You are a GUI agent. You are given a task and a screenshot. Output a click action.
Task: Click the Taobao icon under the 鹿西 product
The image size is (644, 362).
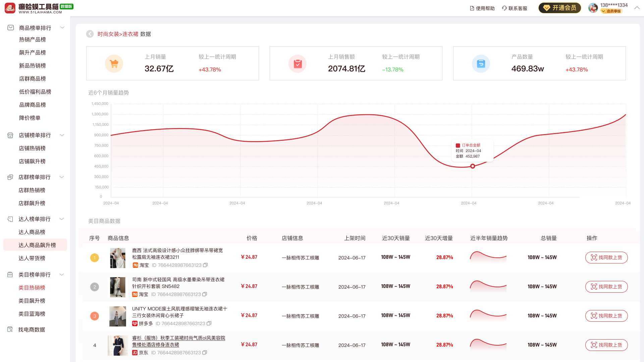[x=136, y=265]
